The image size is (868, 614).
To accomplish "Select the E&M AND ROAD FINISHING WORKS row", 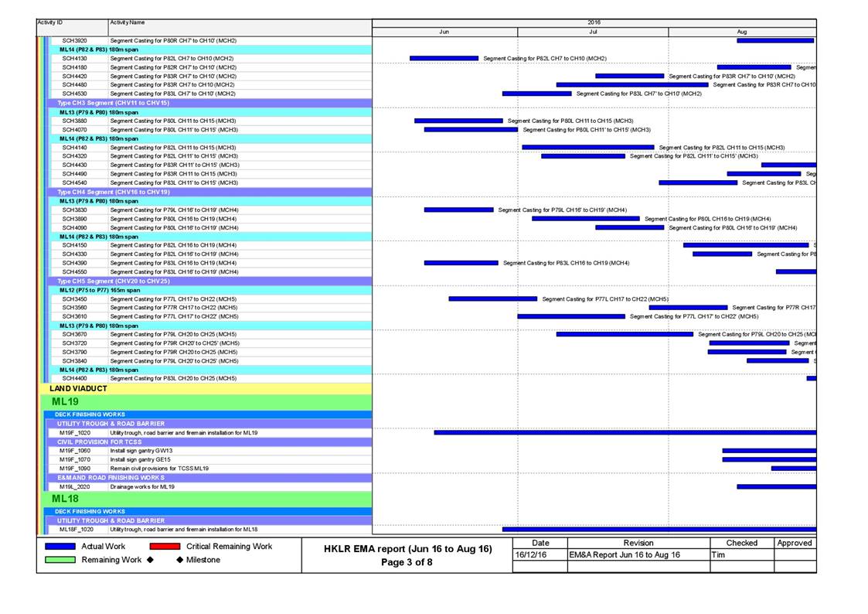I will tap(211, 478).
